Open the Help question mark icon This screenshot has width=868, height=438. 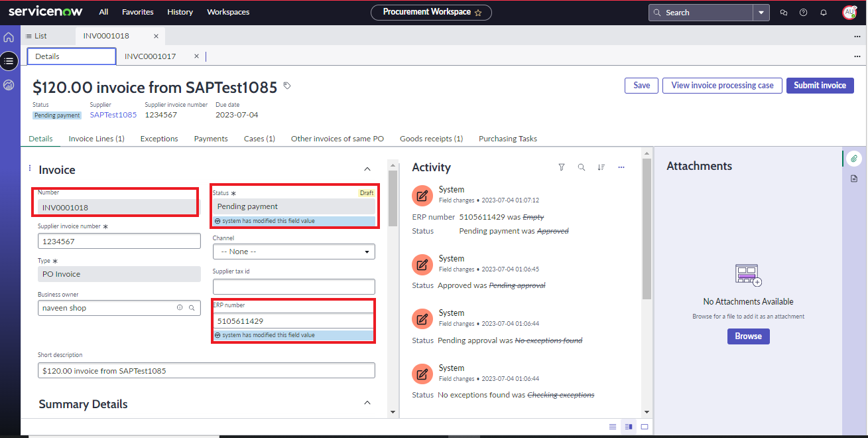coord(804,13)
